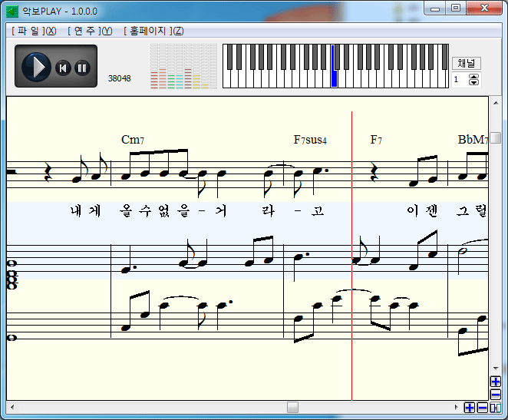Open the 연주 menu
This screenshot has height=420, width=508.
pos(90,31)
